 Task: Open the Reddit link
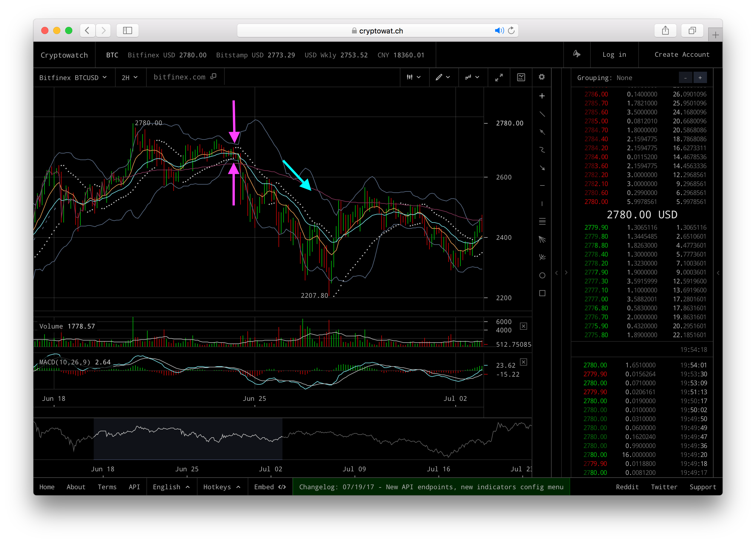[627, 487]
